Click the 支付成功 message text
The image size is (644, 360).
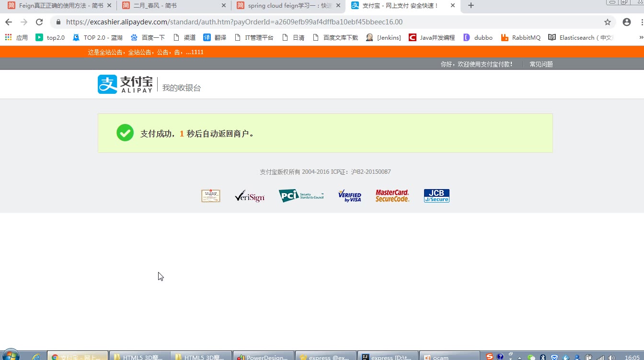tap(197, 134)
